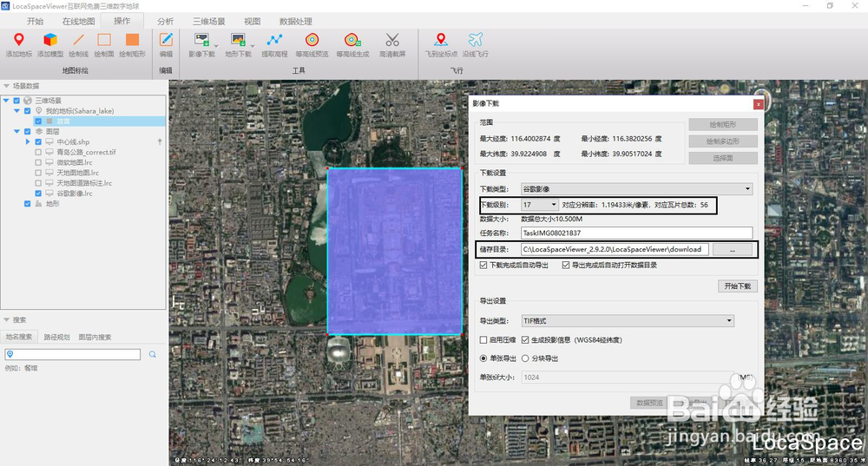Click the browse … button for 储存目录
This screenshot has height=466, width=868.
coord(733,250)
